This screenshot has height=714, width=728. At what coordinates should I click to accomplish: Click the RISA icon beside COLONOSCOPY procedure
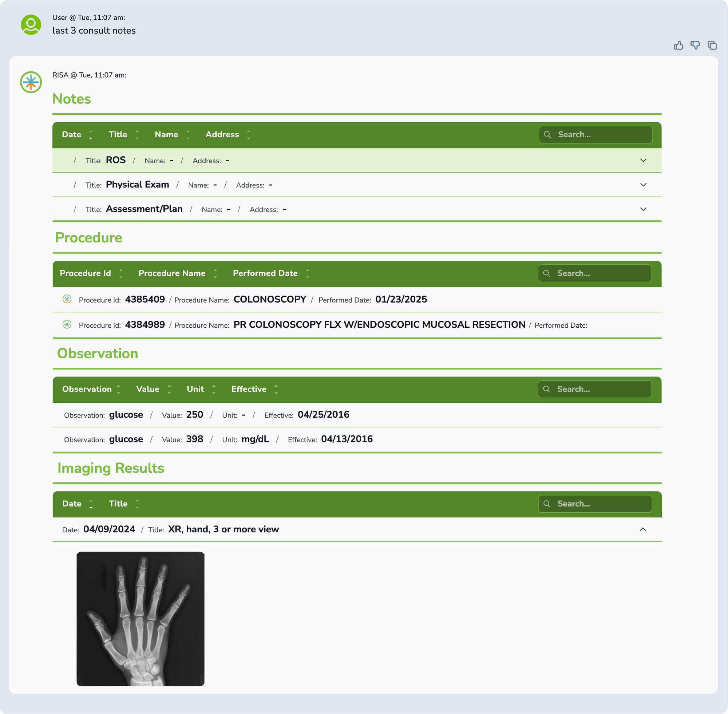(x=67, y=299)
